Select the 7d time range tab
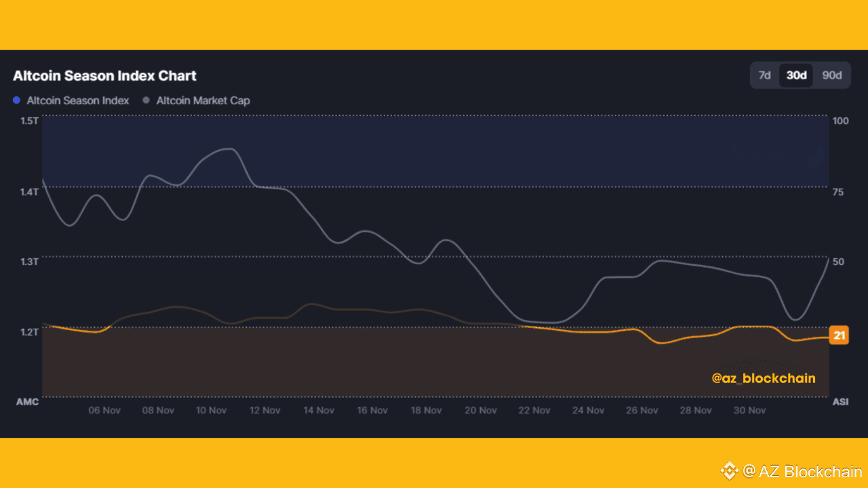 tap(764, 75)
